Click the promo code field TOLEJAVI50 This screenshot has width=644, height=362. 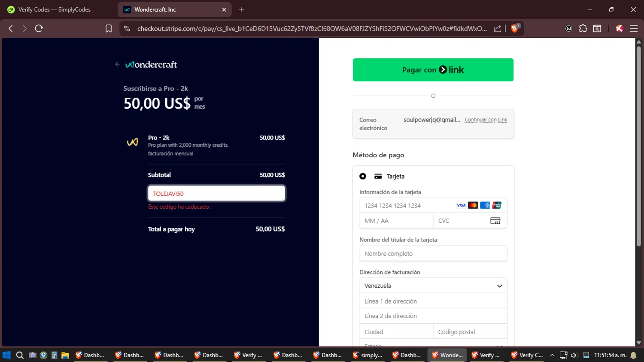(216, 193)
